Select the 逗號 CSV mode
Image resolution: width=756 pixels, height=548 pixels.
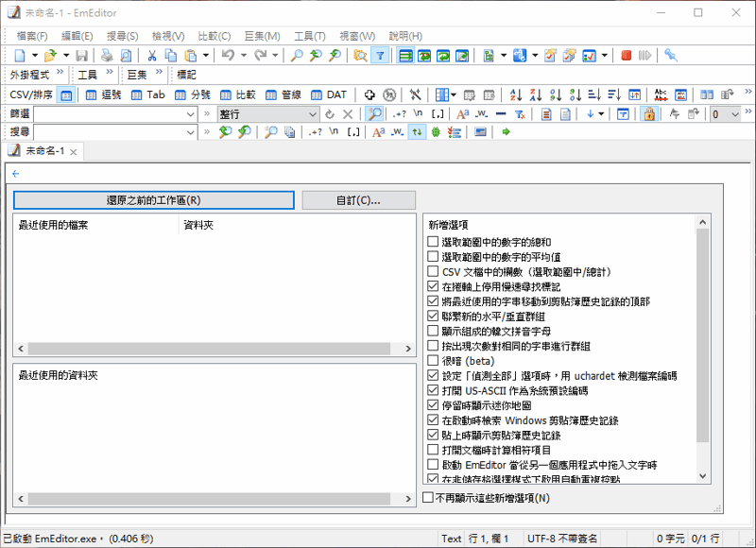tap(104, 94)
